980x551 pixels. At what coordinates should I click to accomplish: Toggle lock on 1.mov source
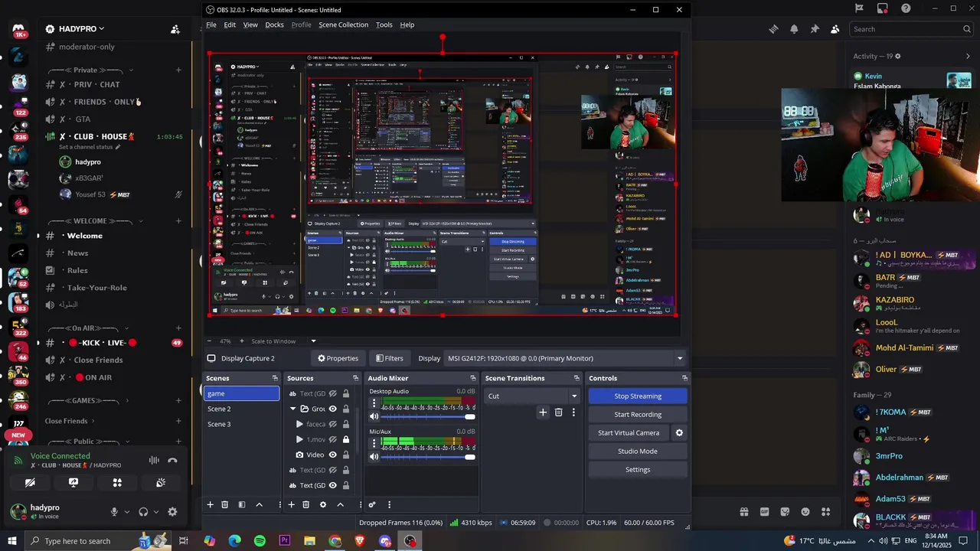point(345,439)
